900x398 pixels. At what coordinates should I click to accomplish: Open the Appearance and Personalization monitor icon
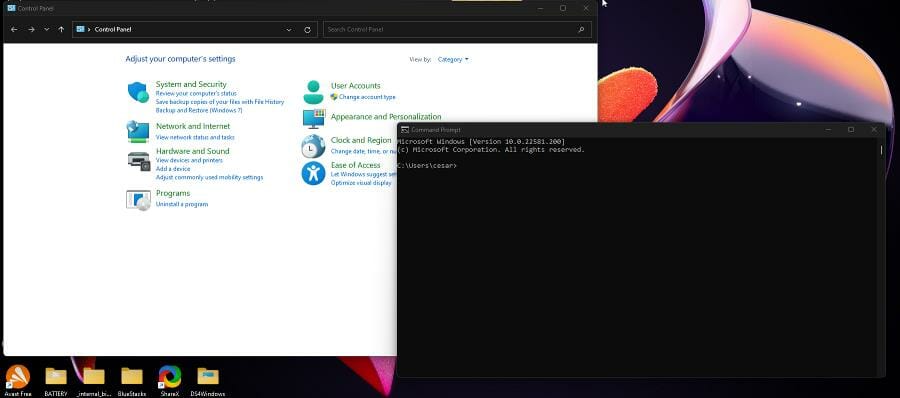[x=314, y=118]
